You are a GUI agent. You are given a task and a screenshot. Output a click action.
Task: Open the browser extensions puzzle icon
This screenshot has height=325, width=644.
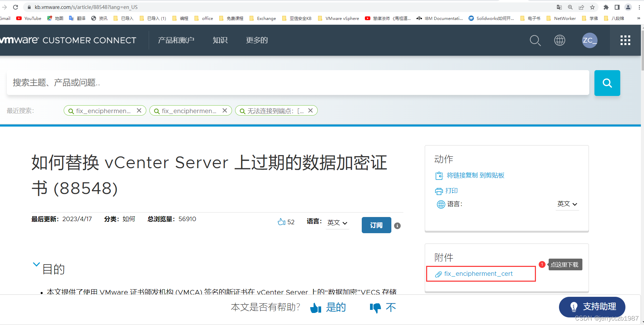(x=606, y=7)
